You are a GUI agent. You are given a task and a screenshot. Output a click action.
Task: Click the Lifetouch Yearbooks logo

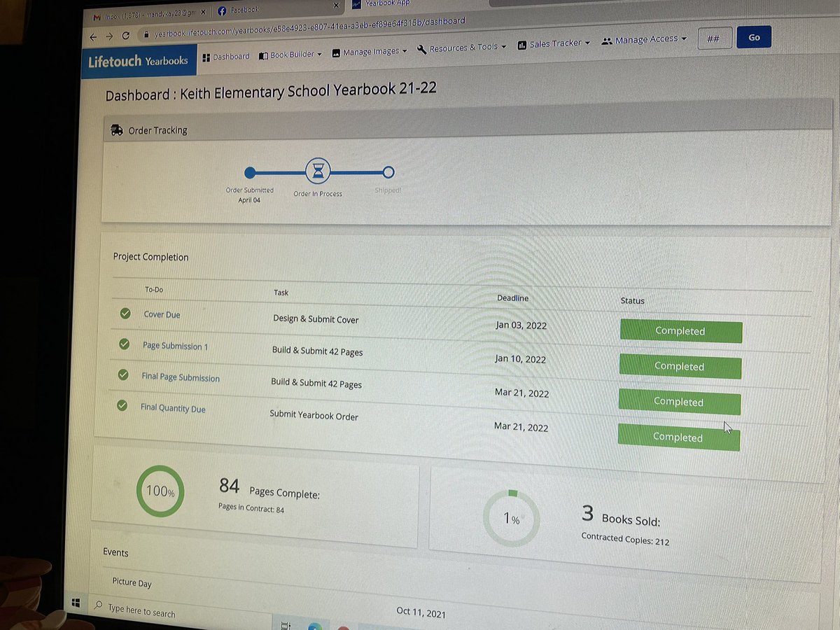[138, 61]
